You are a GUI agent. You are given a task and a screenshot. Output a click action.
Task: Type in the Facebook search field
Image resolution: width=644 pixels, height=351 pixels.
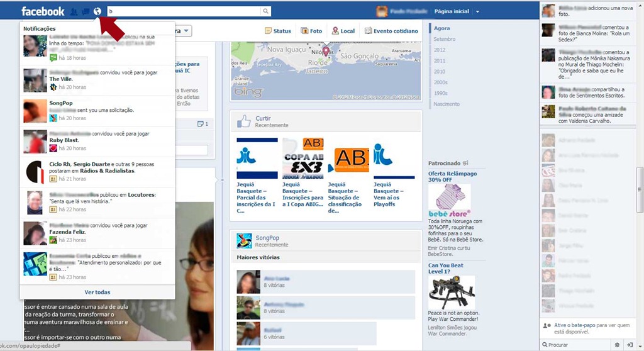184,11
